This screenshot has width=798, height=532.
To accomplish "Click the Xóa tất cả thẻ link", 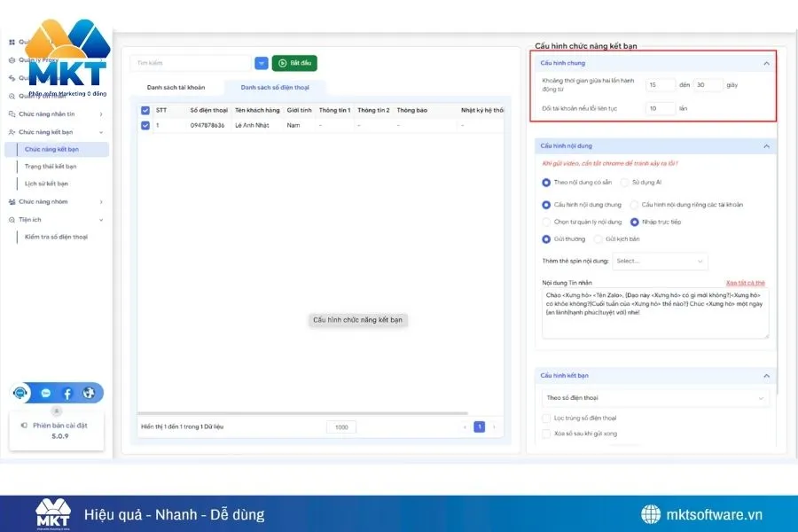I will pos(745,283).
